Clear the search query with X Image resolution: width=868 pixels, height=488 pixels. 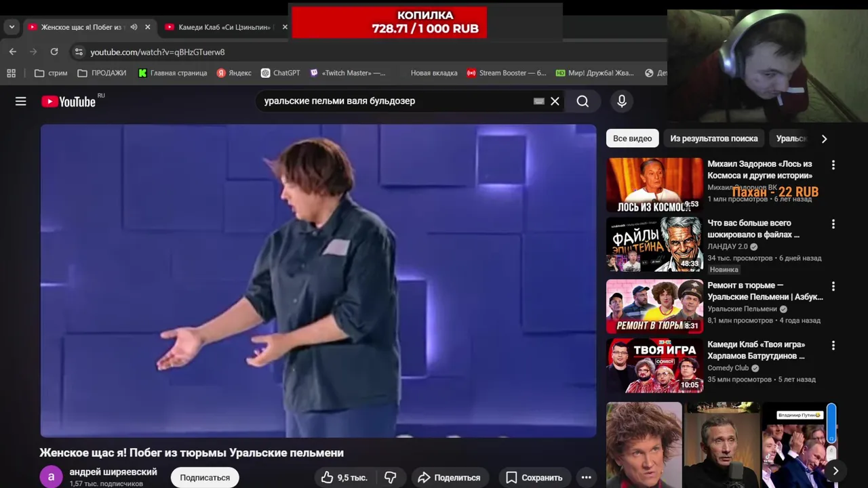[555, 101]
